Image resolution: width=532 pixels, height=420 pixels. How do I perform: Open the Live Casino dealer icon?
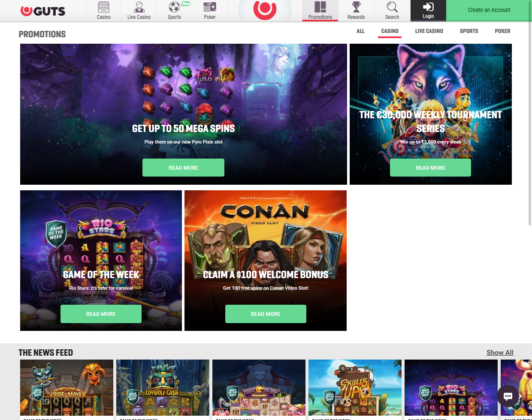click(x=139, y=7)
